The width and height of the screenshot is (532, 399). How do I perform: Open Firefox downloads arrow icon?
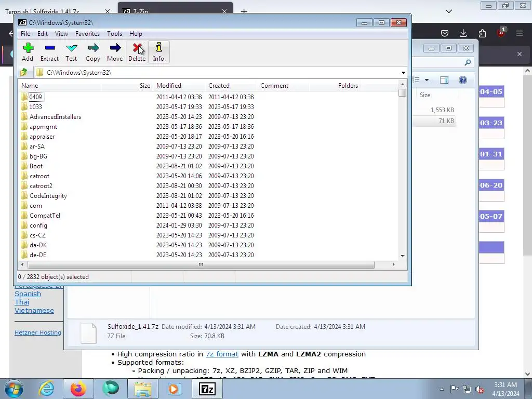tap(463, 33)
